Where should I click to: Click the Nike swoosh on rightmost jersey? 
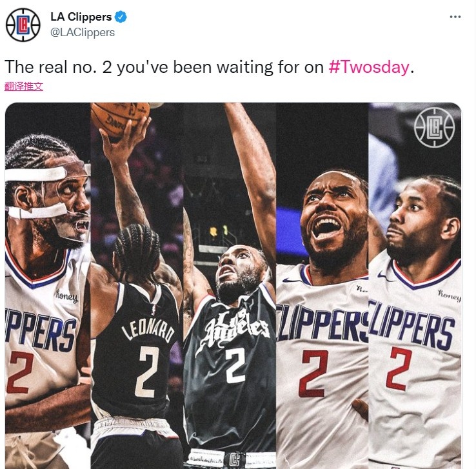384,275
